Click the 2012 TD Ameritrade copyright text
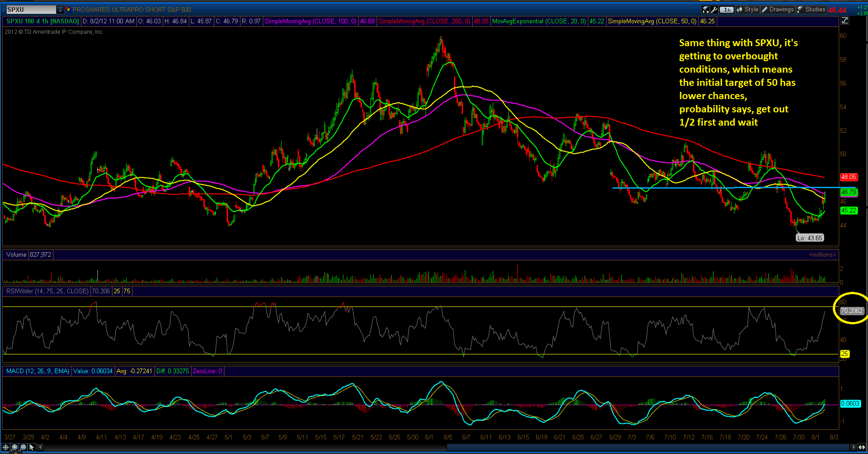868x454 pixels. tap(54, 32)
